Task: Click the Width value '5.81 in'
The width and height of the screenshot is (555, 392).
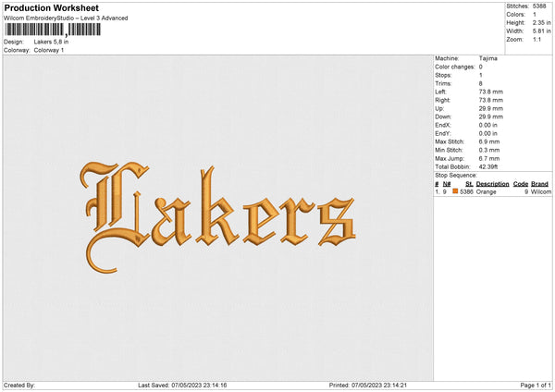Action: pos(541,31)
